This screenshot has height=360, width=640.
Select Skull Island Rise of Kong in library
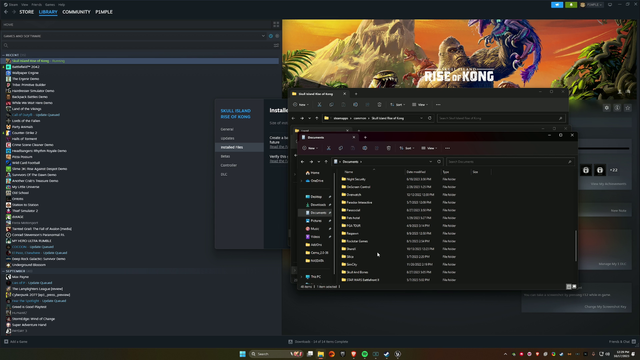click(140, 61)
